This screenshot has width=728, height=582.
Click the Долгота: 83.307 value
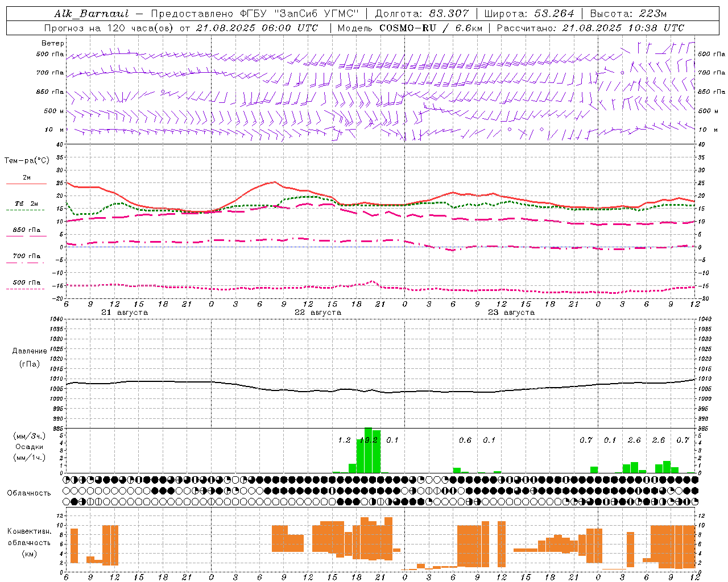pos(422,14)
